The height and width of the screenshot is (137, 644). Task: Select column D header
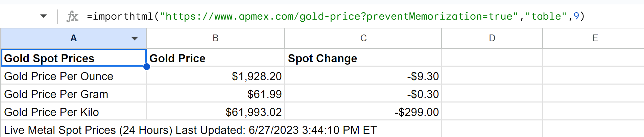pos(492,38)
